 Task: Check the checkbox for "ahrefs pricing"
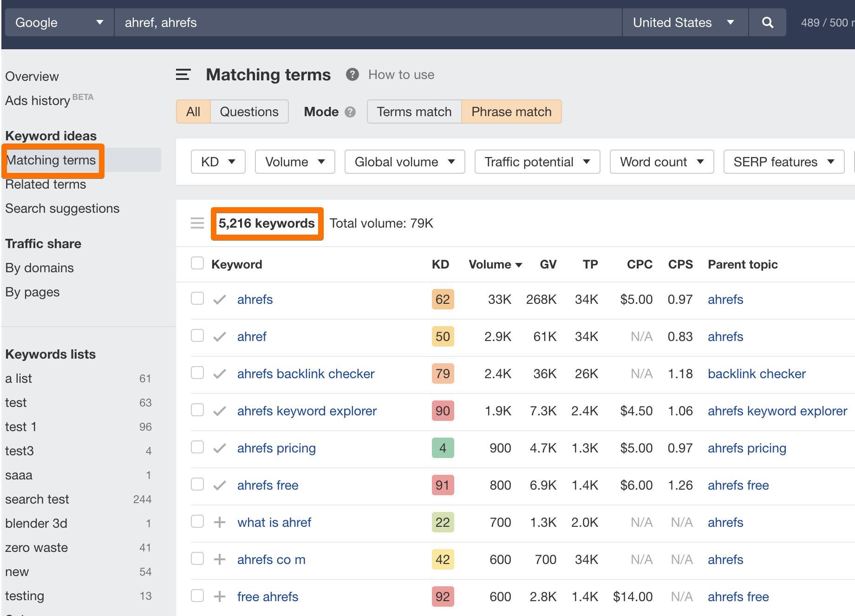point(197,447)
